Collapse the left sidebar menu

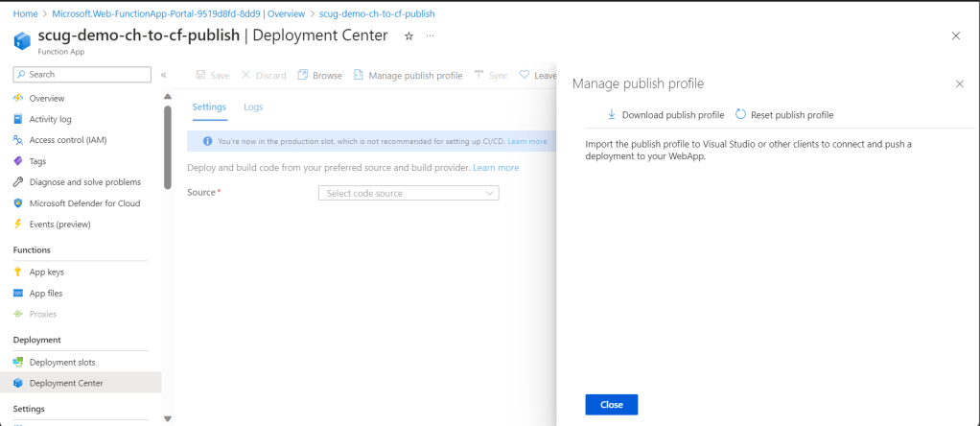pyautogui.click(x=163, y=75)
